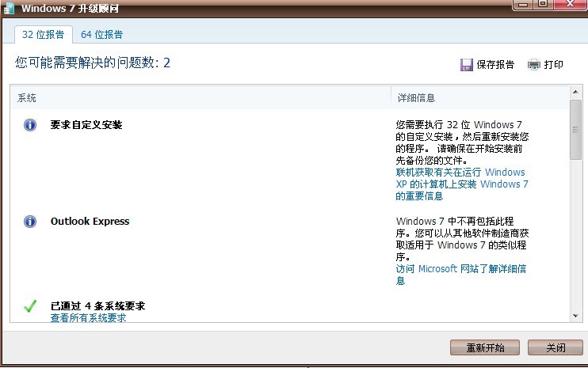This screenshot has height=368, width=588.
Task: Click the info icon beside Outlook Express
Action: click(x=30, y=222)
